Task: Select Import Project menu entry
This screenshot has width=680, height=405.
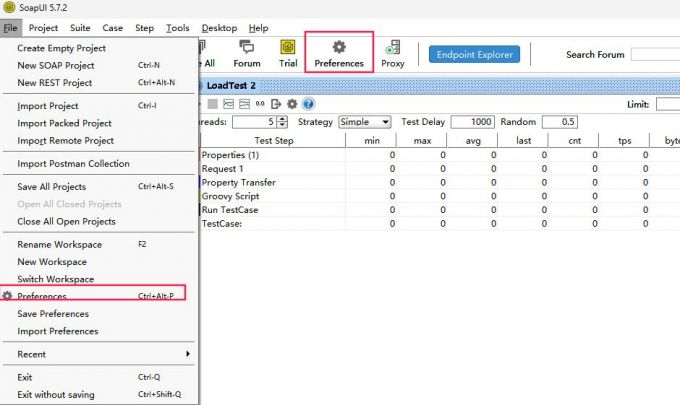Action: [99, 106]
